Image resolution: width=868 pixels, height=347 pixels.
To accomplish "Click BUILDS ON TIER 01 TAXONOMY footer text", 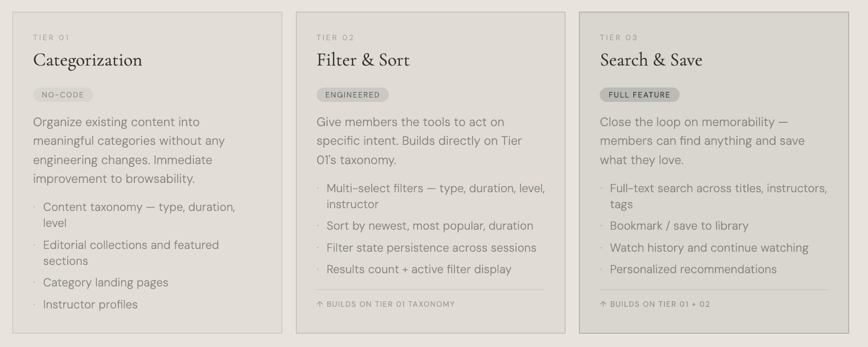I will click(390, 304).
